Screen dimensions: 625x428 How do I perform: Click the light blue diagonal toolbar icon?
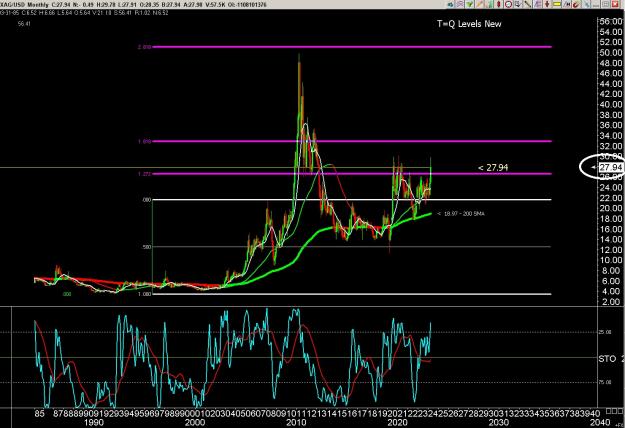[x=586, y=4]
